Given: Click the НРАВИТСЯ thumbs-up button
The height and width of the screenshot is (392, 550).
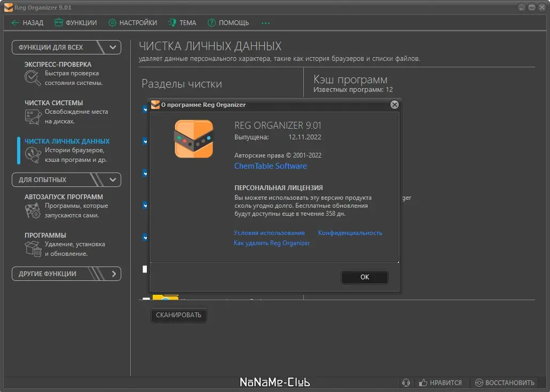Looking at the screenshot, I should [x=440, y=382].
